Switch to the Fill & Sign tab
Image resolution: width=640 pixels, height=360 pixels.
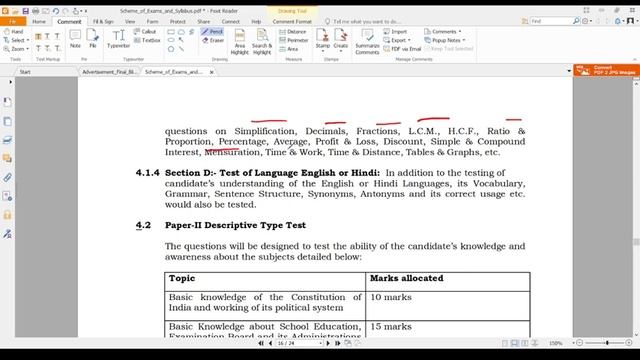pyautogui.click(x=103, y=22)
